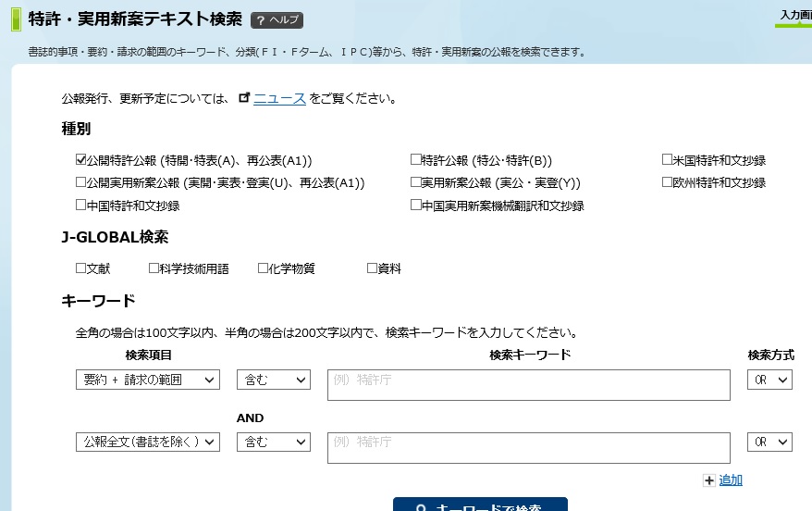
Task: Focus first 検索キーワード input field
Action: point(529,385)
